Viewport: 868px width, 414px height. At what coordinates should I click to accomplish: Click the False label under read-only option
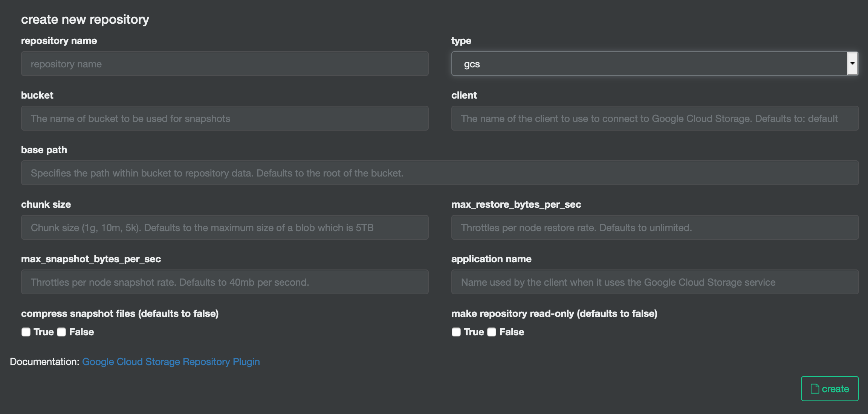click(x=512, y=332)
